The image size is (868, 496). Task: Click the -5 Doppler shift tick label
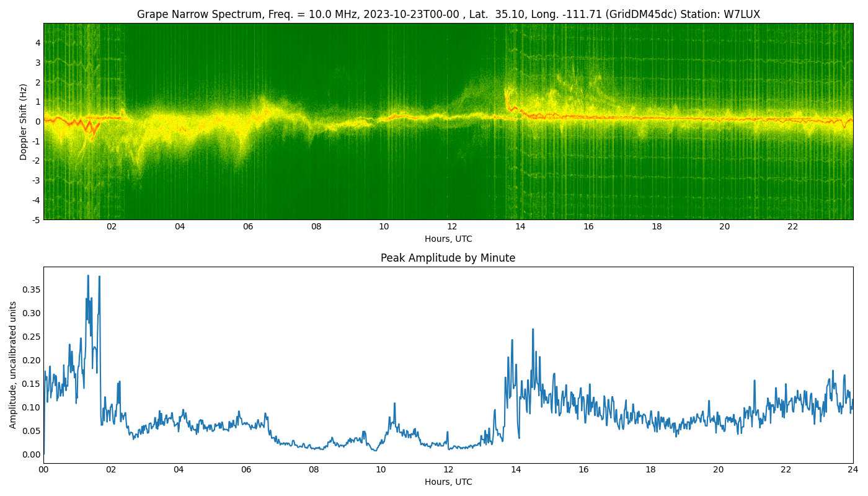coord(37,219)
